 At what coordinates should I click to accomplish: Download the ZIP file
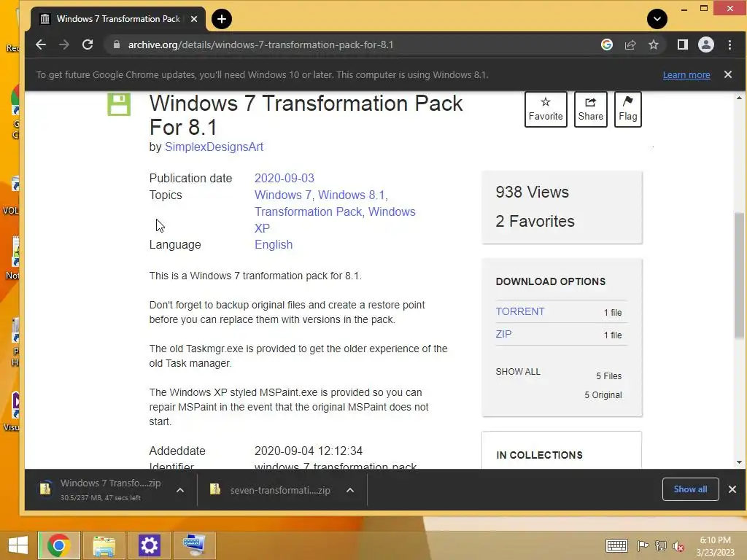[x=503, y=334]
